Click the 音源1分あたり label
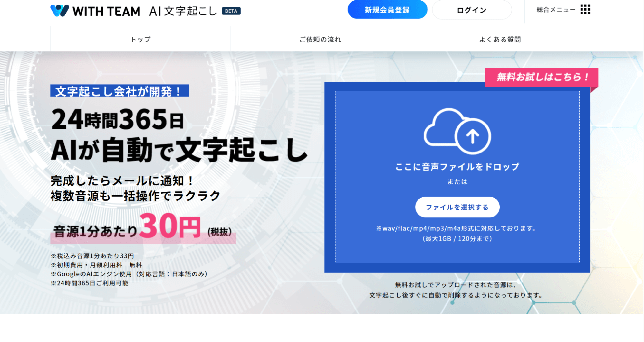This screenshot has height=342, width=644. [x=96, y=232]
